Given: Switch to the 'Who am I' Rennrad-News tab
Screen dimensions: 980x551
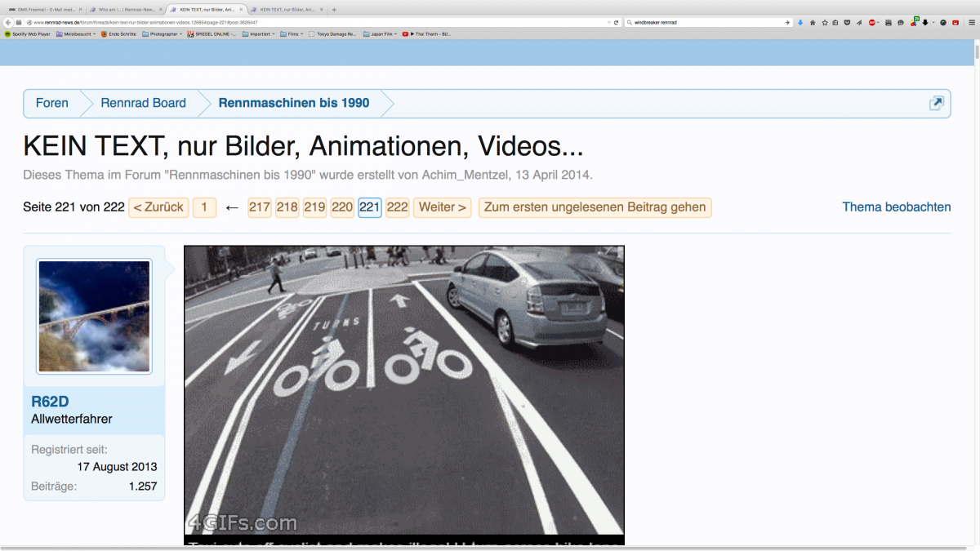Looking at the screenshot, I should [x=124, y=9].
